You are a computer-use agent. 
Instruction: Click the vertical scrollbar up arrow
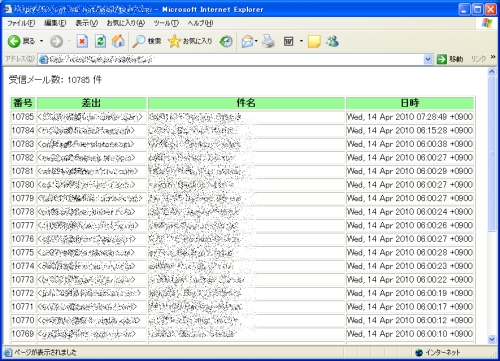[492, 71]
